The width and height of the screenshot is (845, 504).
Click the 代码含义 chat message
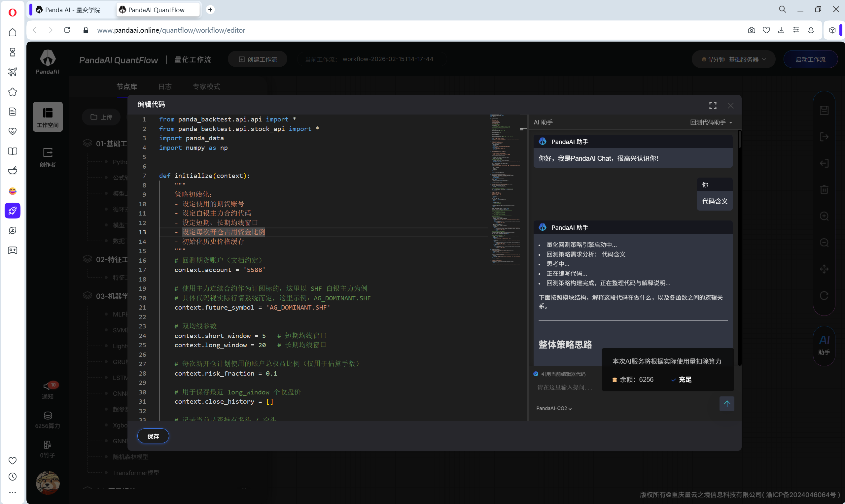(x=715, y=201)
